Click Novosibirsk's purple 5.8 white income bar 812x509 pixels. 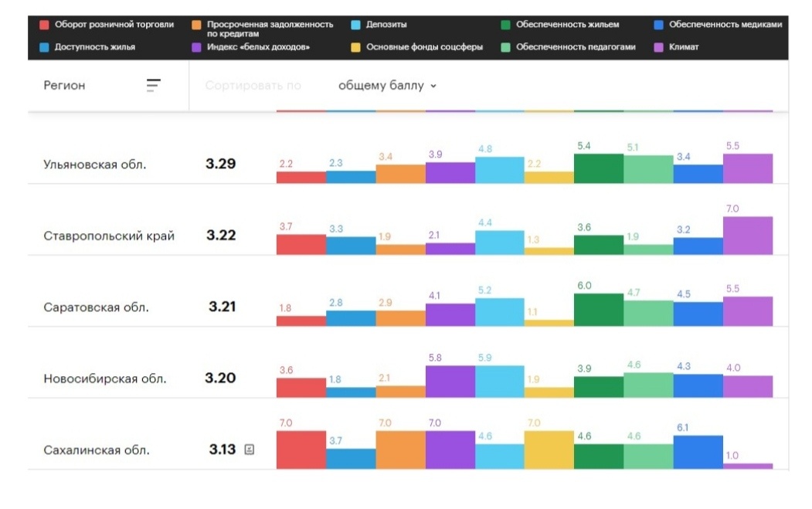[450, 382]
